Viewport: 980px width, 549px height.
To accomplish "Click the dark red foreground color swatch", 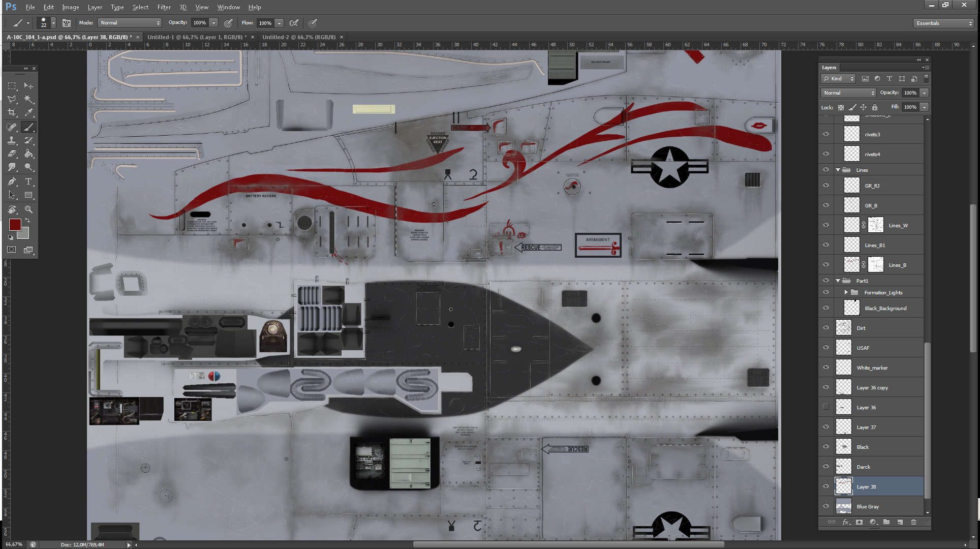I will tap(15, 225).
